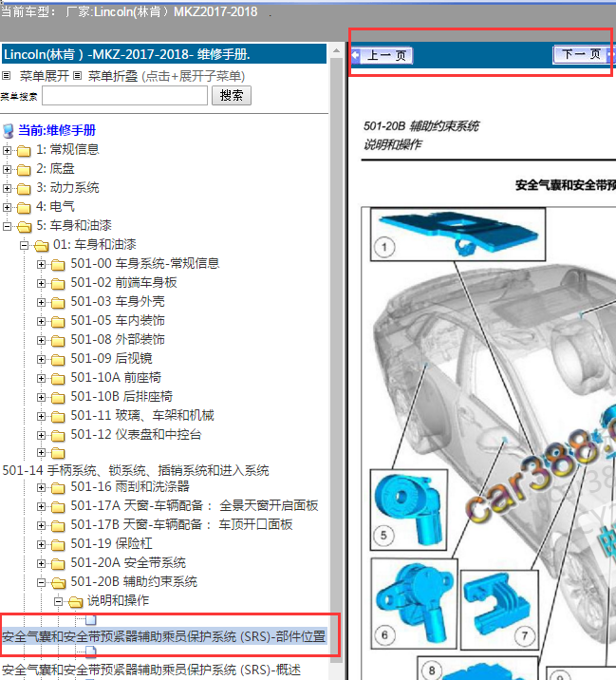Expand 501-16 雨刮和洗涤器 node

tap(41, 487)
